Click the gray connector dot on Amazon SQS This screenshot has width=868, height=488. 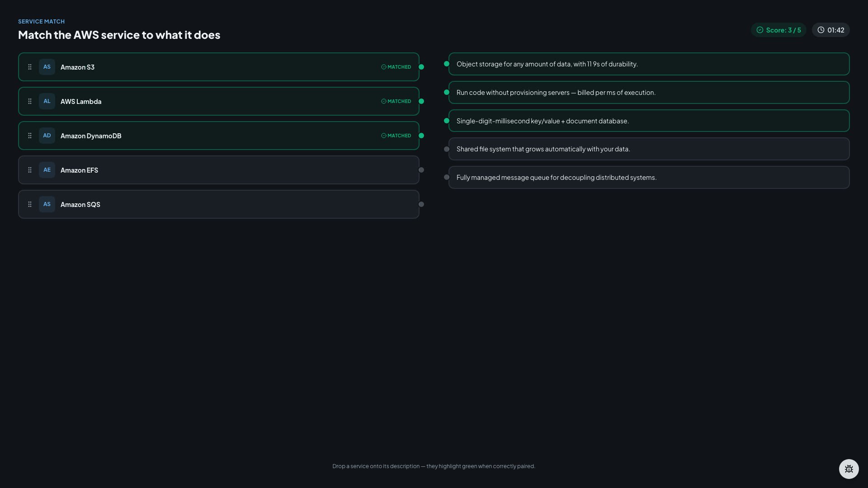(x=421, y=204)
